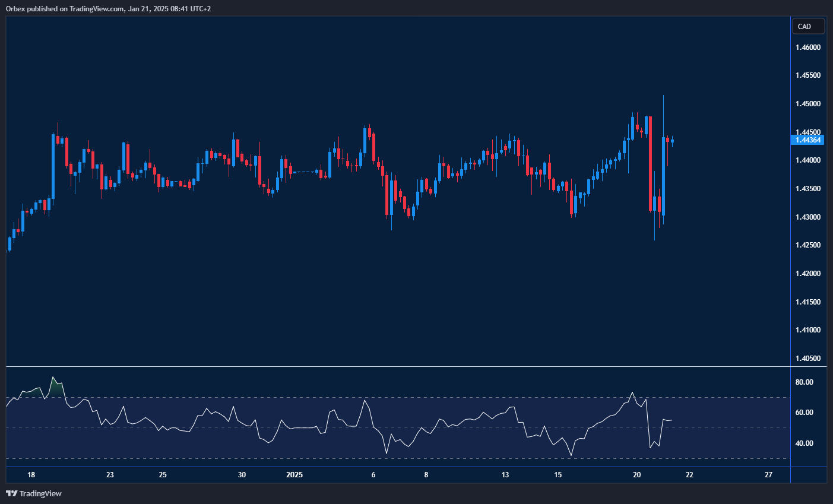833x504 pixels.
Task: Click the 1.40500 price axis label
Action: [x=807, y=359]
